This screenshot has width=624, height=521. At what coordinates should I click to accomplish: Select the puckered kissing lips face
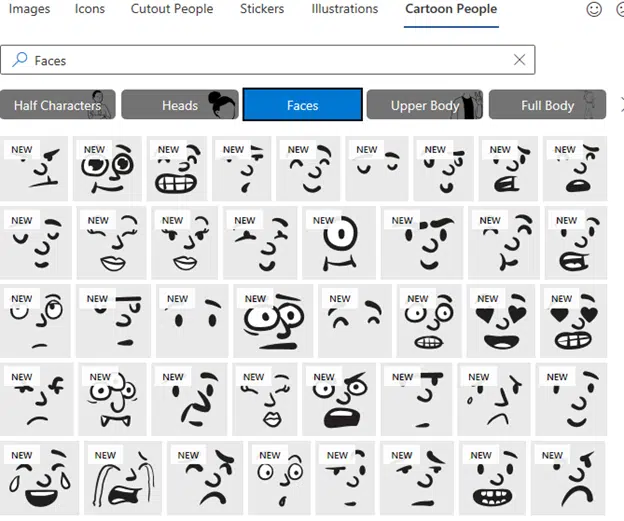[x=264, y=399]
